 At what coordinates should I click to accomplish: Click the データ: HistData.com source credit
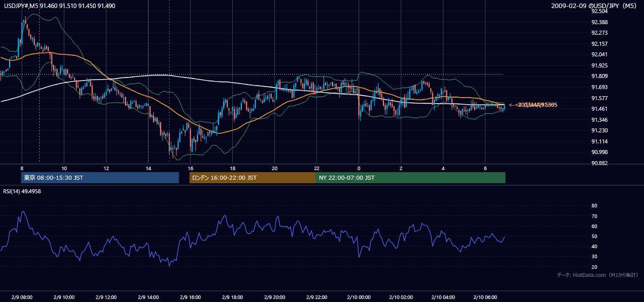point(598,275)
